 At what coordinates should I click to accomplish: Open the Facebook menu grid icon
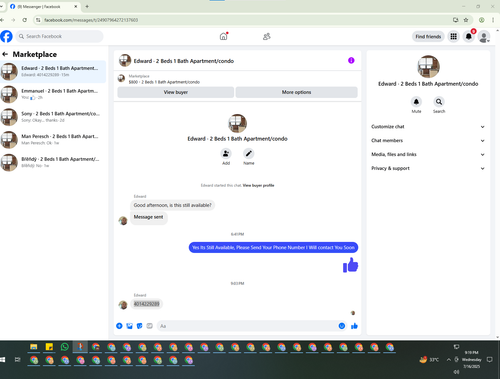pyautogui.click(x=453, y=36)
